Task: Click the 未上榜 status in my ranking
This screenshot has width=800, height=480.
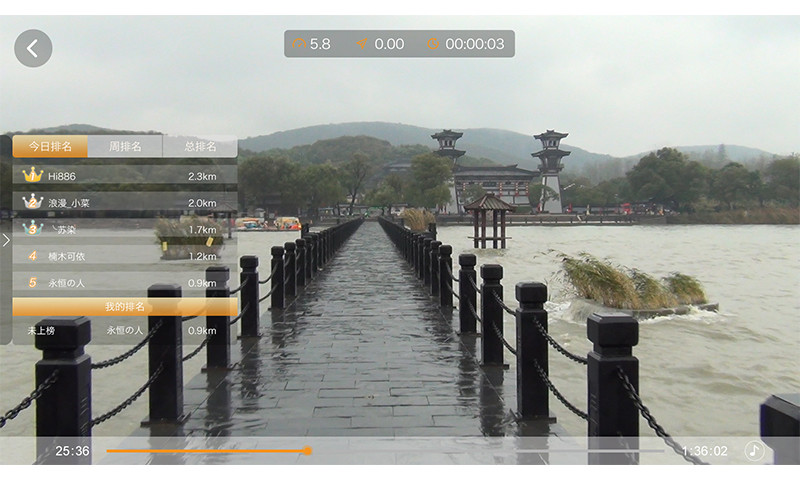Action: 42,331
